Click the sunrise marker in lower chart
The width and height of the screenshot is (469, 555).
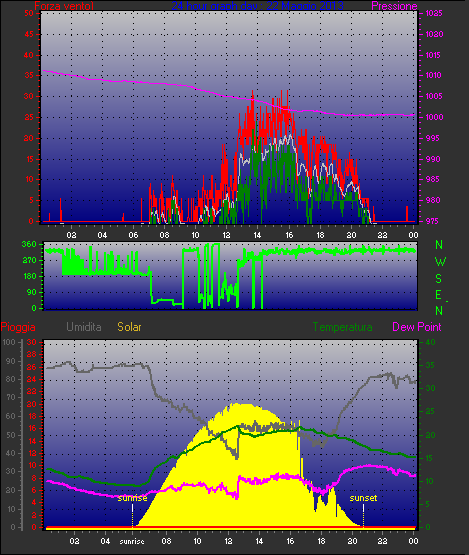click(x=132, y=498)
